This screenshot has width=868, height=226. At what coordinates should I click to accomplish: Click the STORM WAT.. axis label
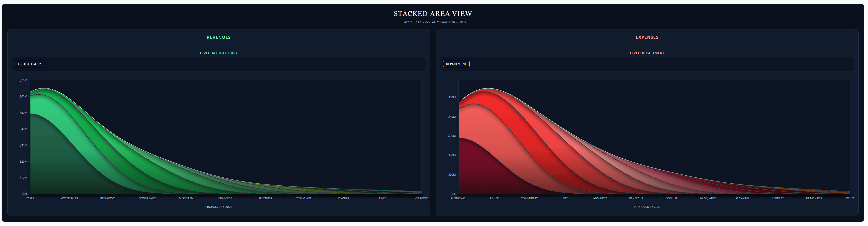pyautogui.click(x=304, y=198)
